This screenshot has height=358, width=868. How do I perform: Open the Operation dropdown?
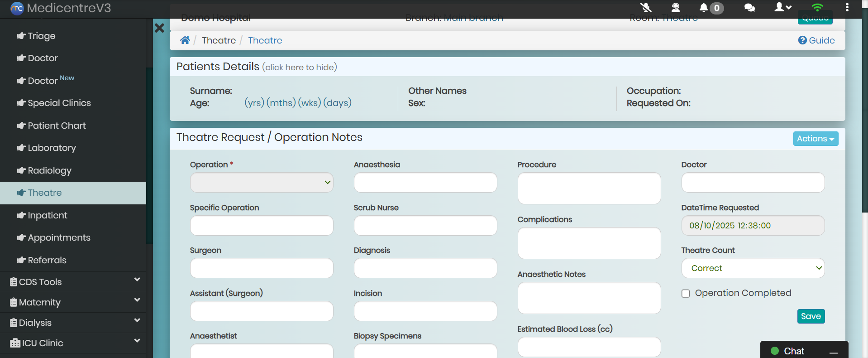262,183
